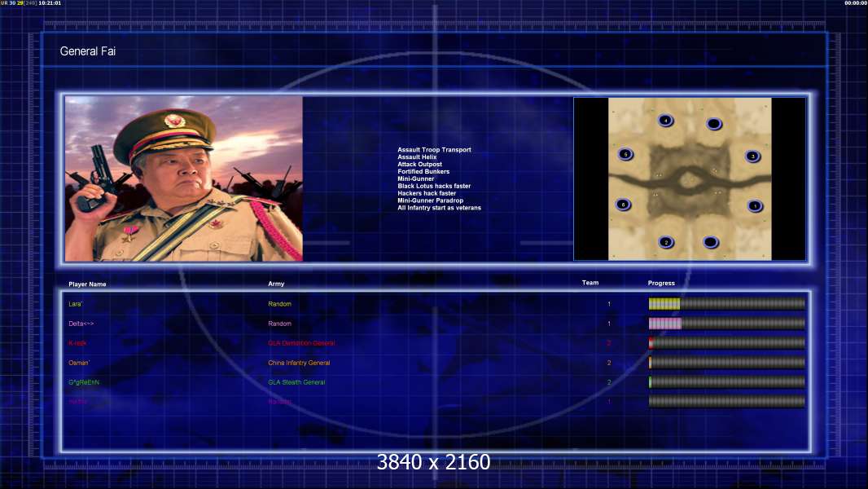Click the Player Name column header
This screenshot has height=489, width=868.
pos(87,284)
